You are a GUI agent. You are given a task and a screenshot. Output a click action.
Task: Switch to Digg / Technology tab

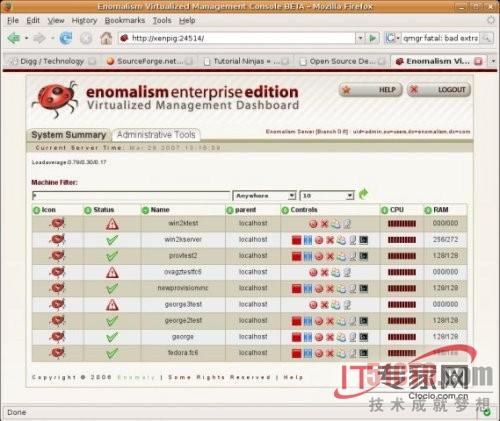pos(52,61)
